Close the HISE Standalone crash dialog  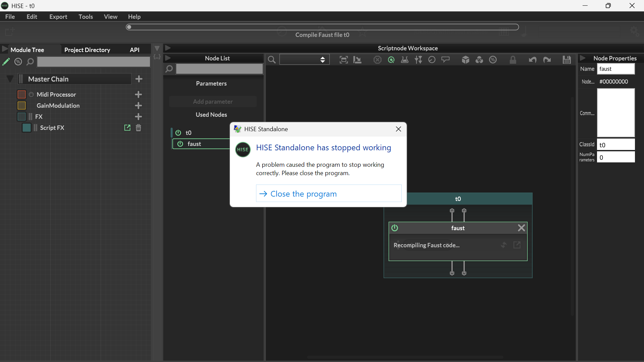[x=398, y=129]
